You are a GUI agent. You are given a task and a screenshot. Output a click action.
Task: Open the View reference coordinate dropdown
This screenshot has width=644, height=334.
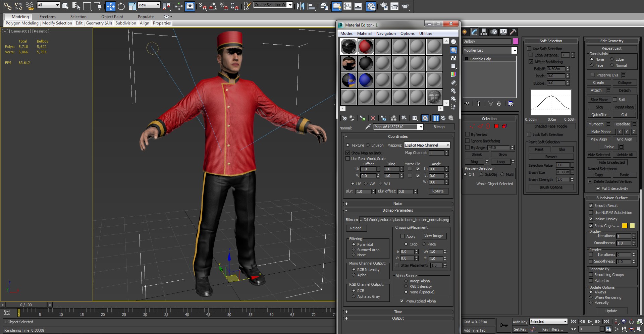(x=149, y=5)
